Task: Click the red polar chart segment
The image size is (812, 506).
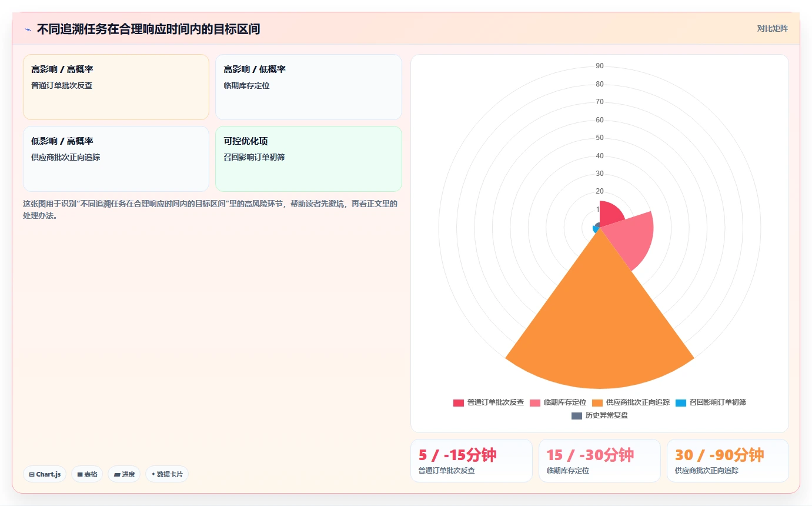Action: [609, 213]
